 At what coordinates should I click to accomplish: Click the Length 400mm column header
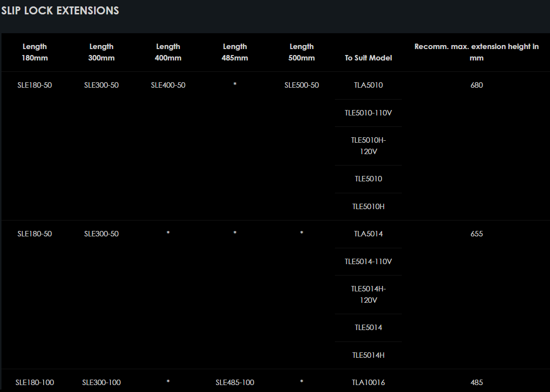168,52
